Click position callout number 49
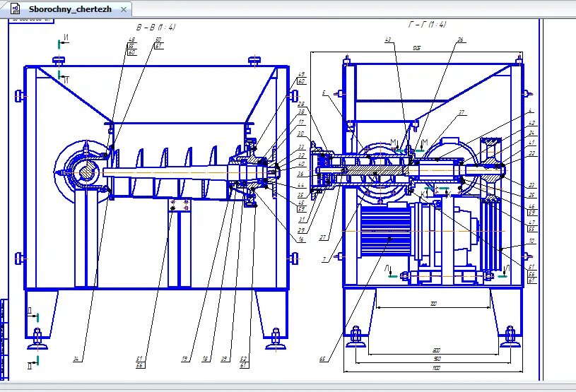The width and height of the screenshot is (576, 392). [x=301, y=74]
